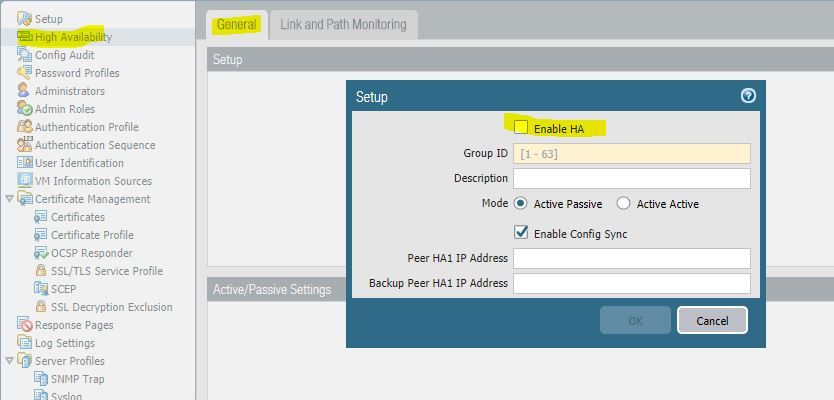Image resolution: width=834 pixels, height=400 pixels.
Task: Collapse the Certificate Management tree node
Action: pos(10,199)
